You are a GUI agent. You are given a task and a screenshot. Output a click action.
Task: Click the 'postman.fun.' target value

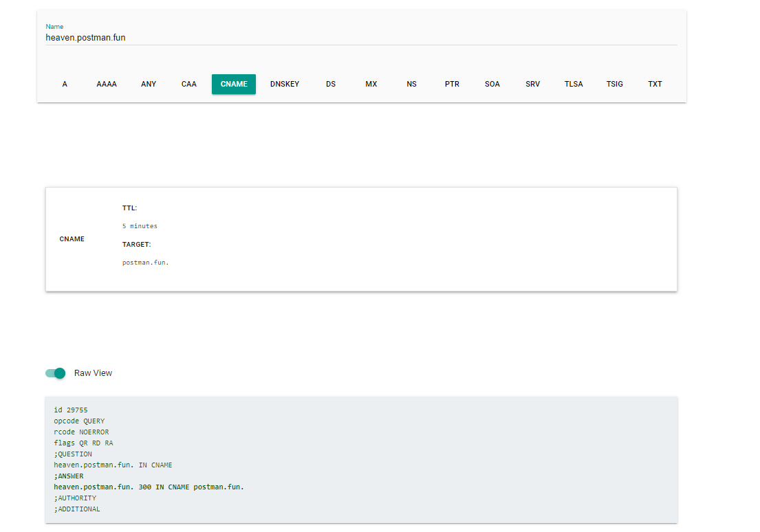click(145, 262)
